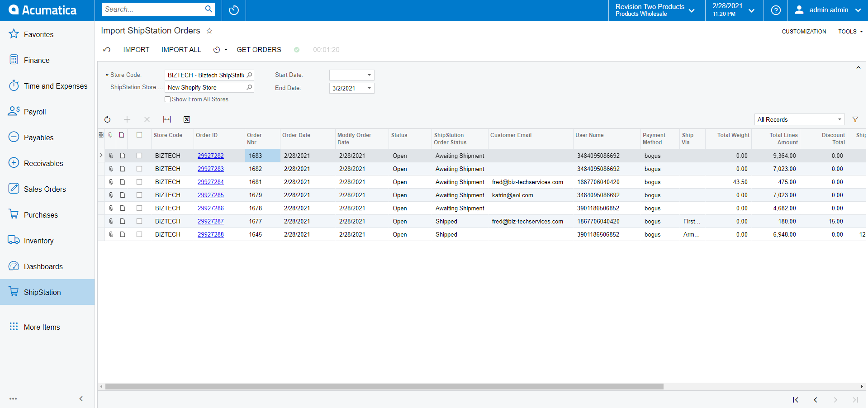Click the IMPORT ALL button
Image resolution: width=868 pixels, height=408 pixels.
[x=181, y=50]
